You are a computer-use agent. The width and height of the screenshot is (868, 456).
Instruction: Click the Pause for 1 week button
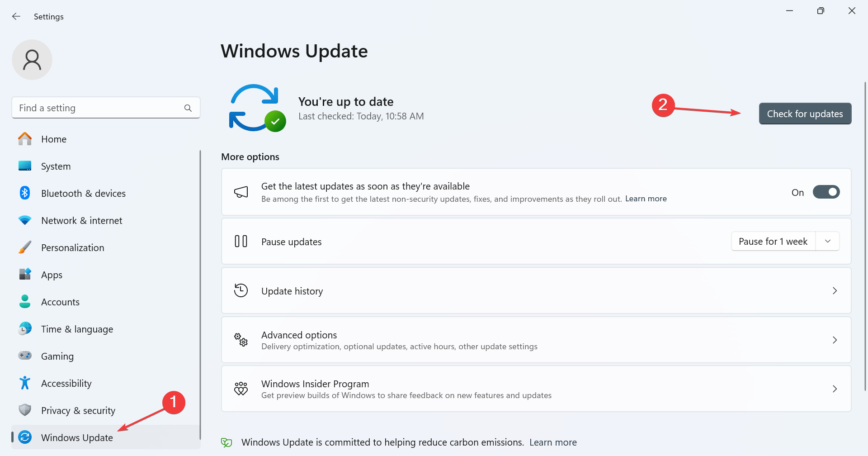(773, 242)
